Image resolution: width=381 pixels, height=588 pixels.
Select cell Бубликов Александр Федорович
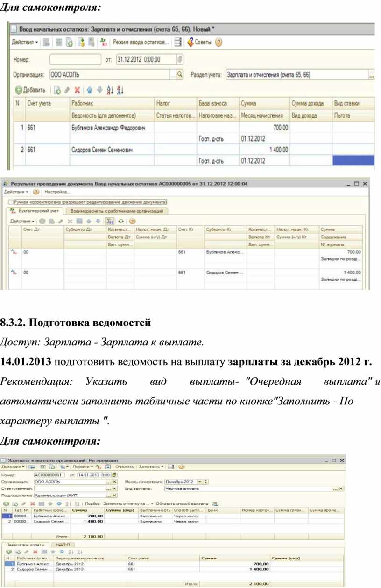coord(111,127)
